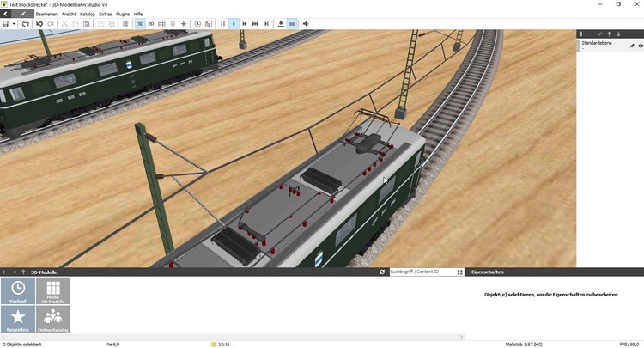The width and height of the screenshot is (644, 348).
Task: Click the Maßstab 1:87 (H0) status text
Action: pos(524,345)
